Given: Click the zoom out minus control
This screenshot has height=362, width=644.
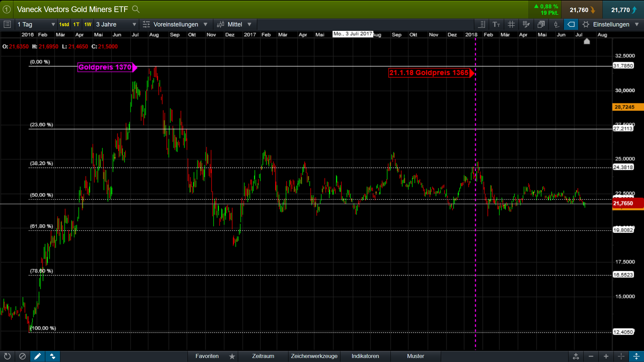Looking at the screenshot, I should click(x=591, y=356).
